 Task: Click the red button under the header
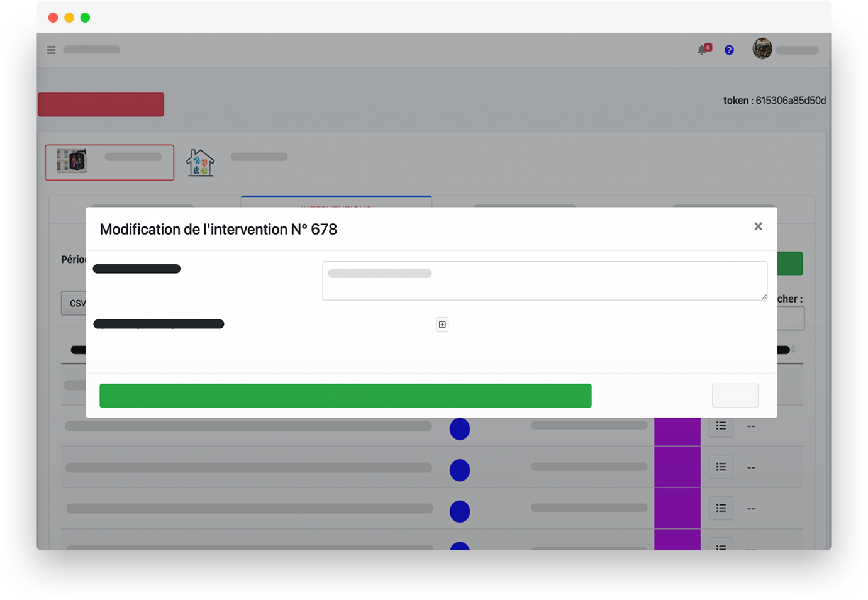click(x=101, y=104)
